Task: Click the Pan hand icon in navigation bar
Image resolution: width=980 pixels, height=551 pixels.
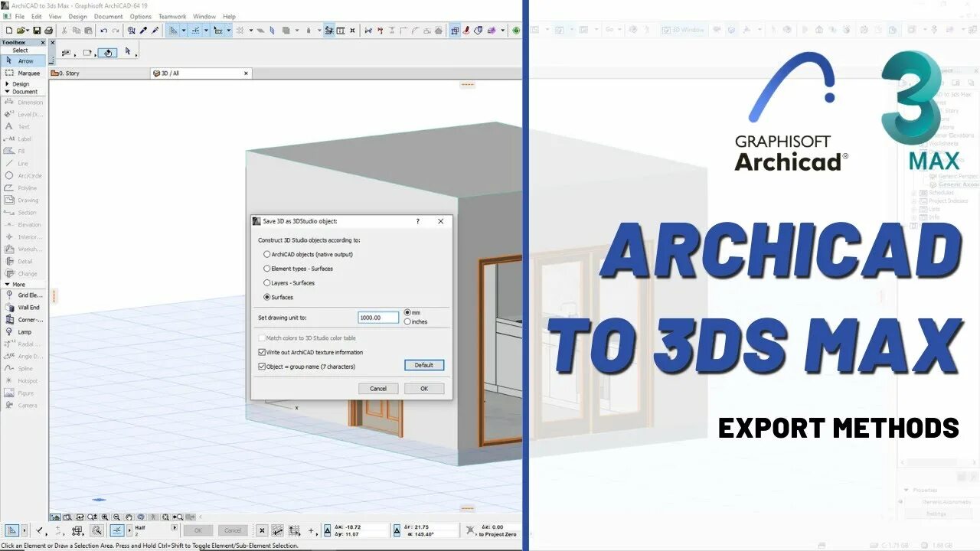Action: (x=129, y=517)
